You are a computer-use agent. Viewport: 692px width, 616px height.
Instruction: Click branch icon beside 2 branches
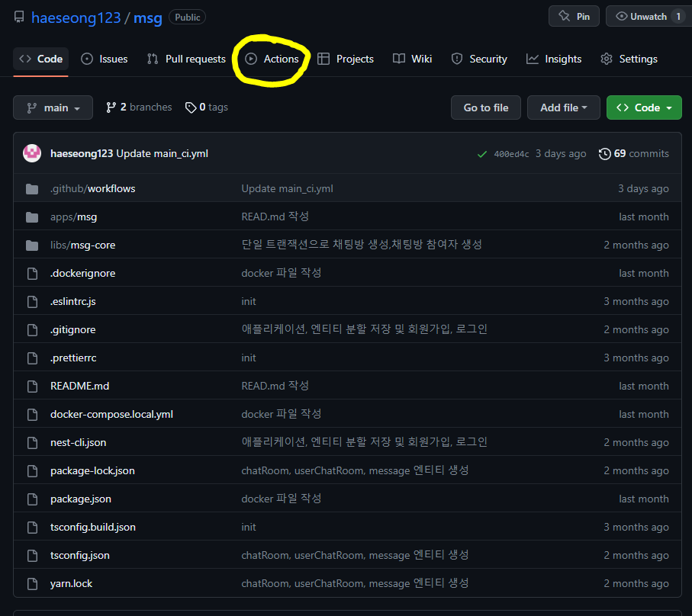point(111,107)
